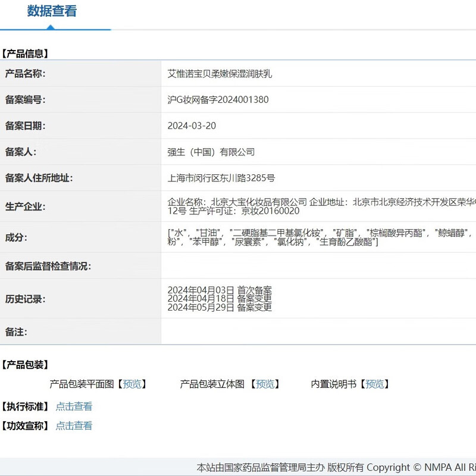Click address 上海市闵行区东川路3285号
Screen dimensions: 476x476
point(221,178)
